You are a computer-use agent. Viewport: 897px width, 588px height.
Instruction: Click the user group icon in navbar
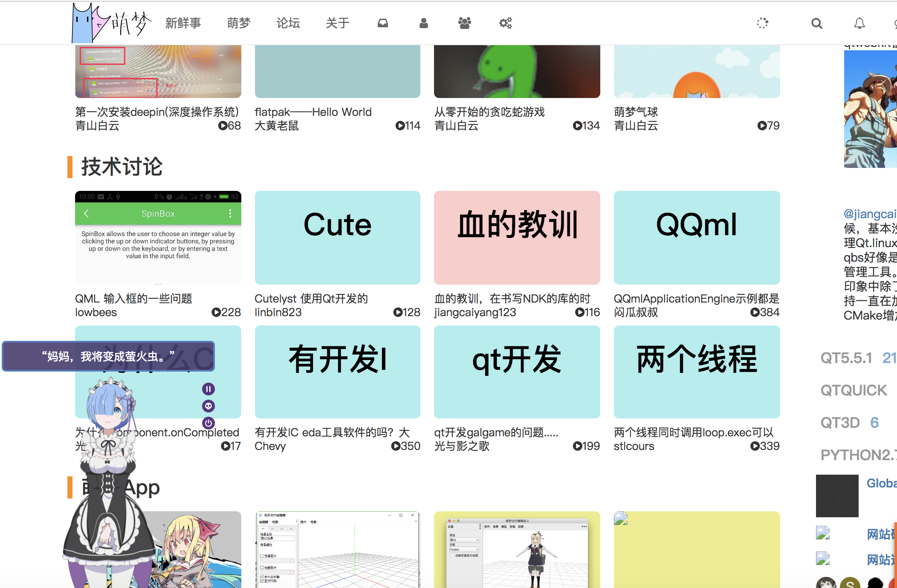(464, 23)
